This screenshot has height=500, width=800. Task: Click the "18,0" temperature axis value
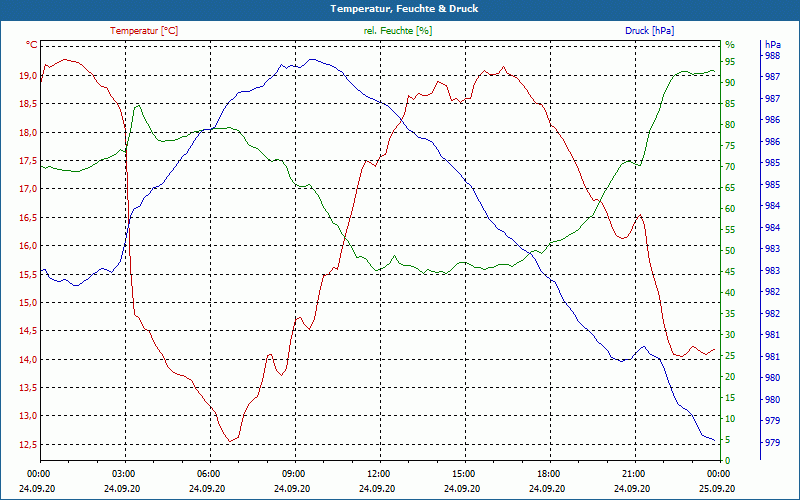[28, 133]
